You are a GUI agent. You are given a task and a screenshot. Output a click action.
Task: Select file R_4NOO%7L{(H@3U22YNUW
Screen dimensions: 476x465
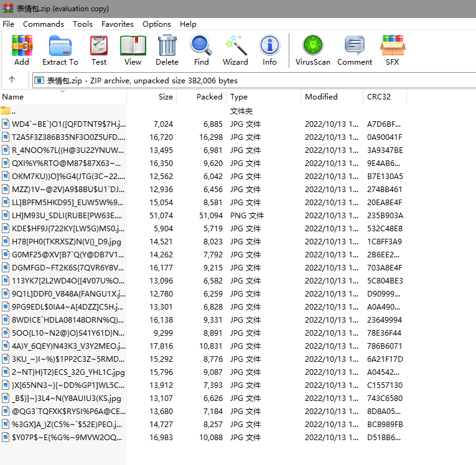68,150
